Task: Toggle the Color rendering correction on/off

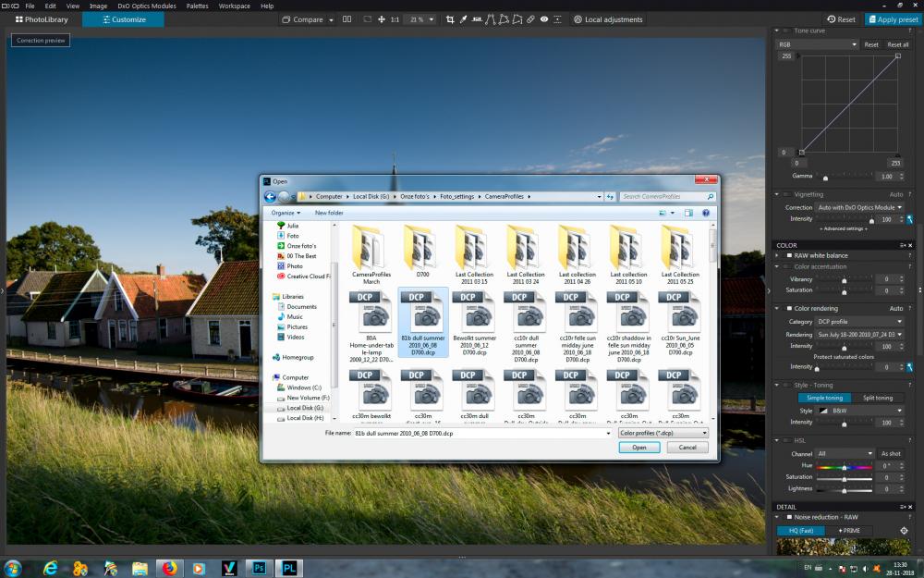Action: [x=789, y=309]
